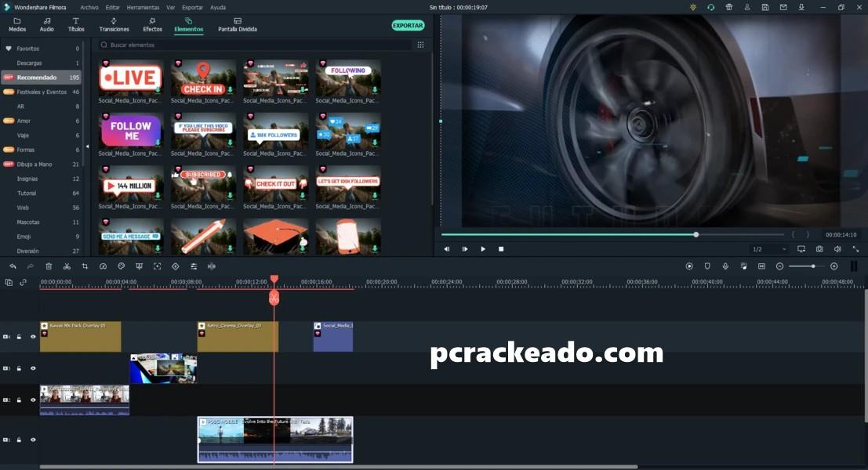The image size is (868, 470).
Task: Click the trash delete icon in timeline toolbar
Action: click(x=49, y=266)
